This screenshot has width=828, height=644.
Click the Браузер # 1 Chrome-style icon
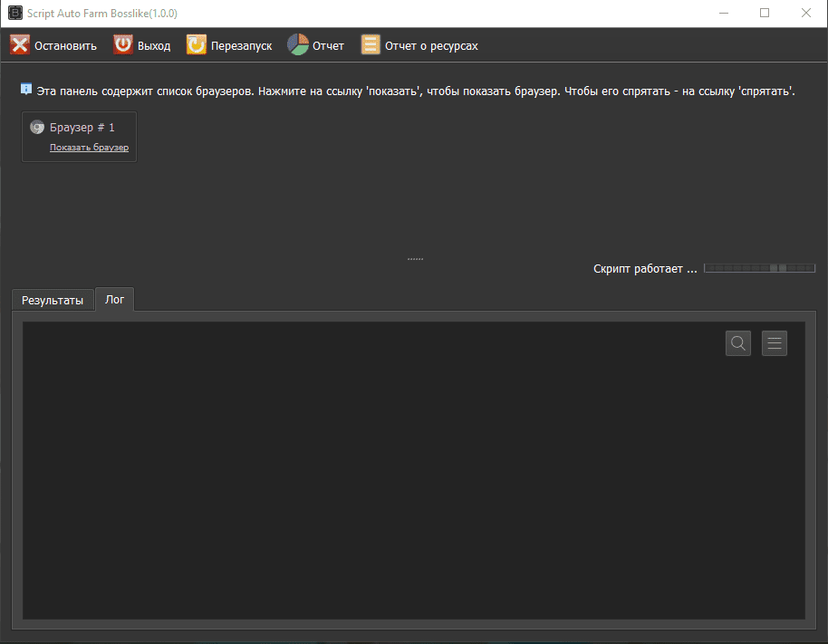tap(37, 128)
